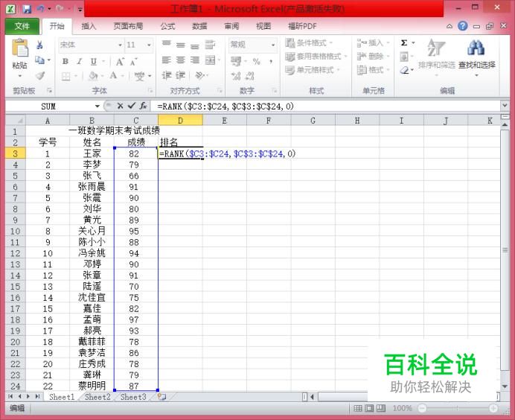Viewport: 515px width, 420px height.
Task: Open Format as Table dropdown
Action: [316, 56]
